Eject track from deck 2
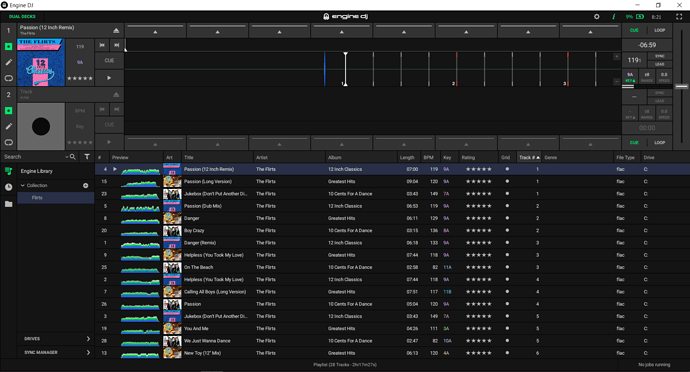Screen dimensions: 690x372 click(x=116, y=94)
